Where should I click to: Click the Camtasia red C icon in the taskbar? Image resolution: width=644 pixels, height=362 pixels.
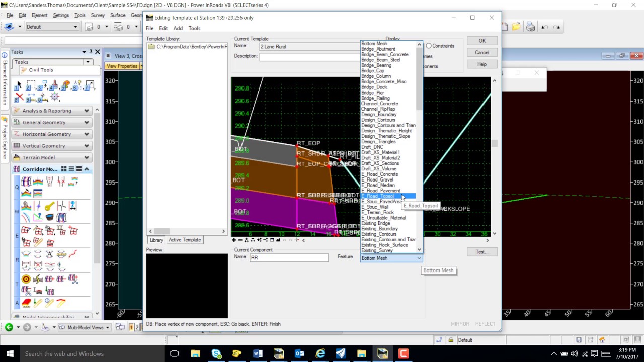coord(403,354)
